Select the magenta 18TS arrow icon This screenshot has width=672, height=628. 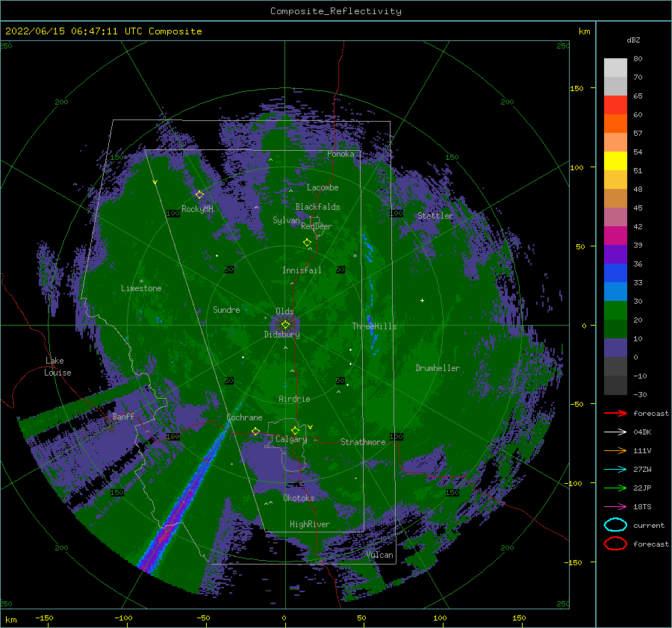point(615,507)
